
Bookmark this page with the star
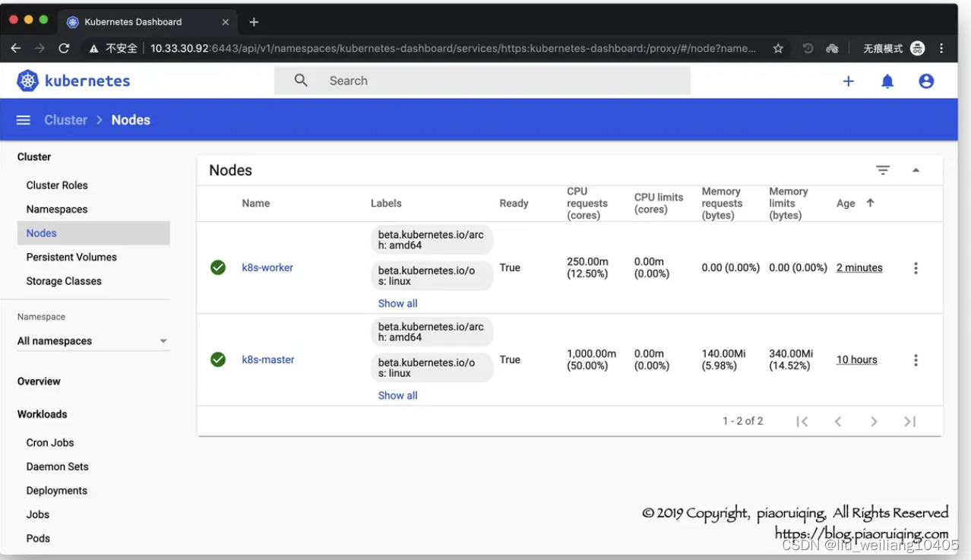(x=778, y=48)
